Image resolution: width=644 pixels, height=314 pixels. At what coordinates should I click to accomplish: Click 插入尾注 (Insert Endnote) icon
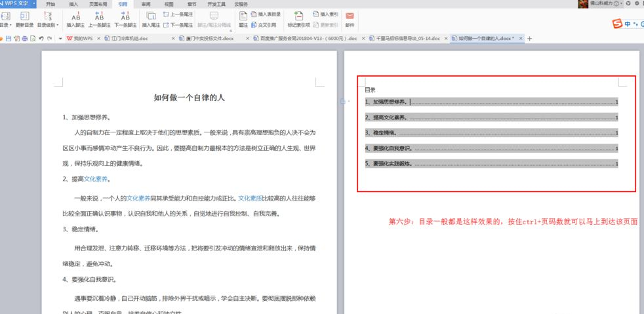151,16
